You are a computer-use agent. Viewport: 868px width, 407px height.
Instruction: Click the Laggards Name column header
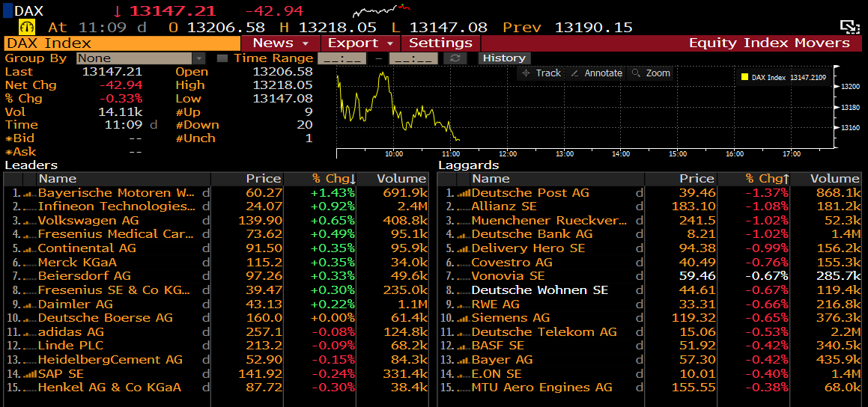click(557, 179)
